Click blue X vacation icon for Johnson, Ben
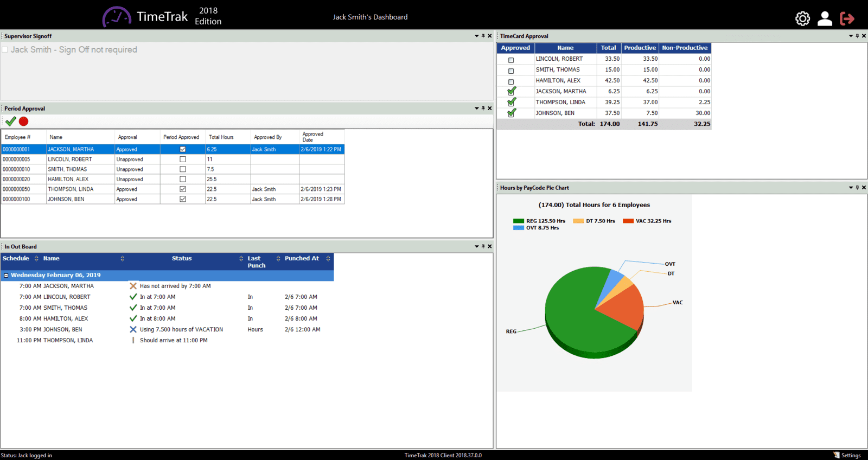 coord(133,329)
